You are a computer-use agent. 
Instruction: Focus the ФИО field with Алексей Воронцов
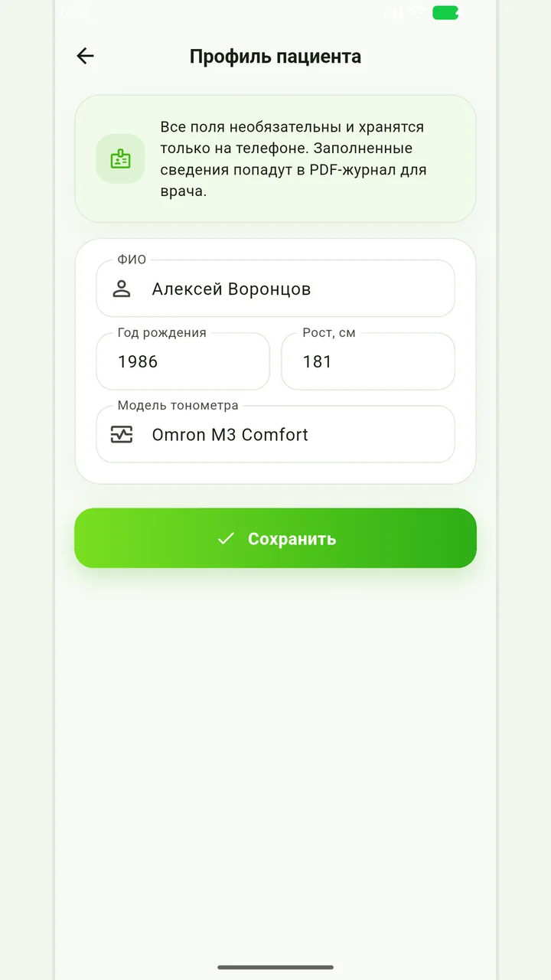[275, 289]
